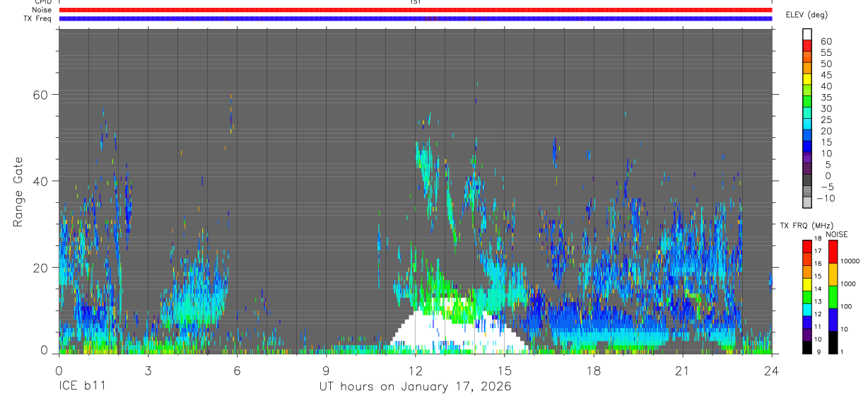Click the 'ELEV (deg)' colorbar title

[x=807, y=15]
